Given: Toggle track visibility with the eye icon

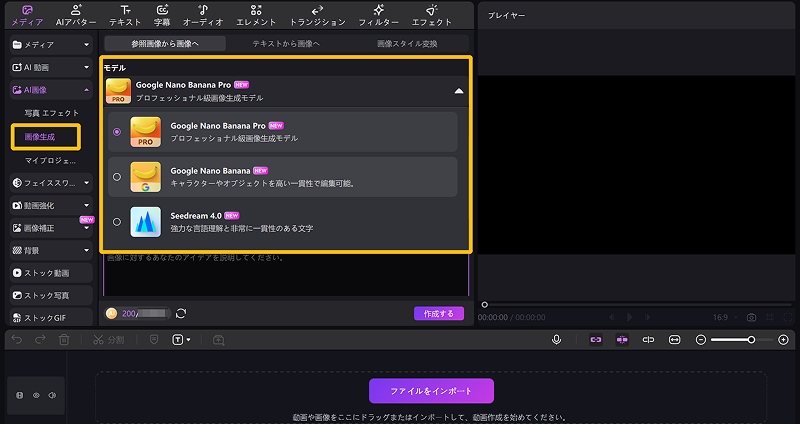Looking at the screenshot, I should tap(36, 395).
